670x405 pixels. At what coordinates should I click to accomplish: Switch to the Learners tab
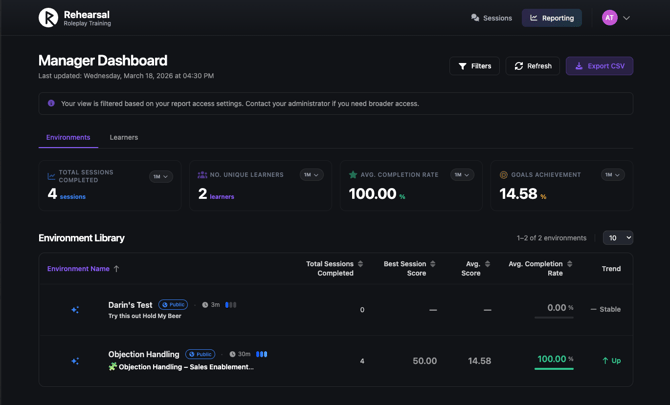click(x=124, y=137)
